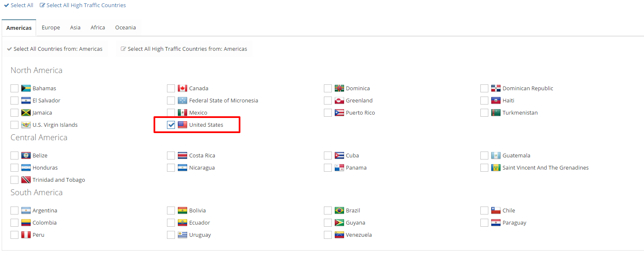Tick the U.S. Virgin Islands checkbox
The height and width of the screenshot is (259, 644).
tap(15, 125)
